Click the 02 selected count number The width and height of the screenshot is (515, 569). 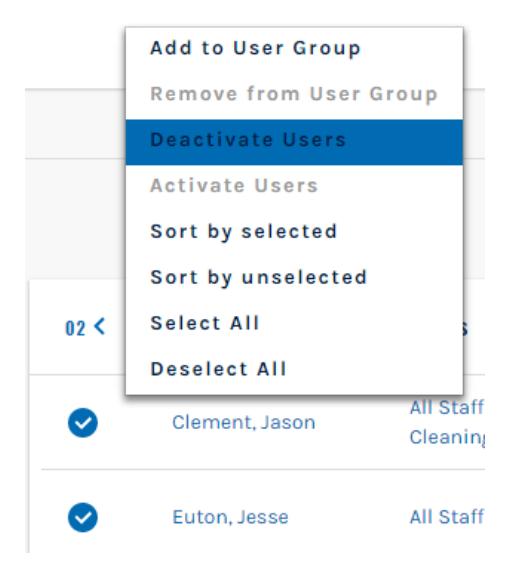click(75, 328)
